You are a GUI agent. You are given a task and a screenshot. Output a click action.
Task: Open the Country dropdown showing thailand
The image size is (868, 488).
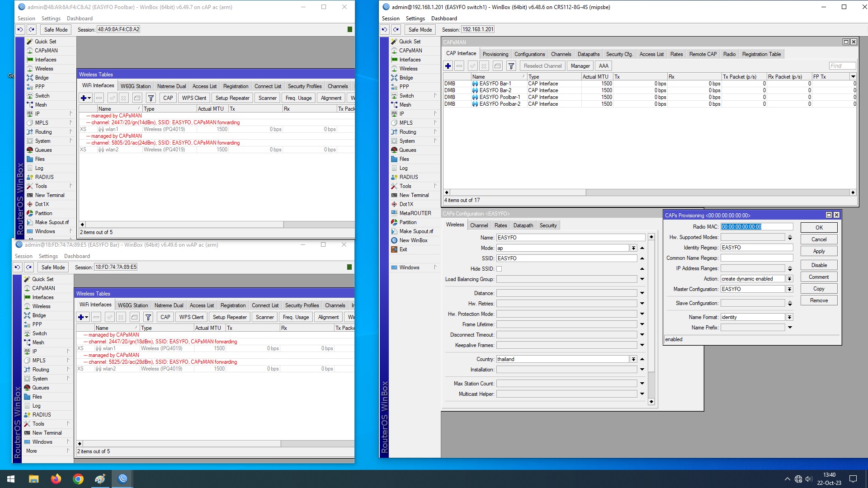[x=633, y=359]
